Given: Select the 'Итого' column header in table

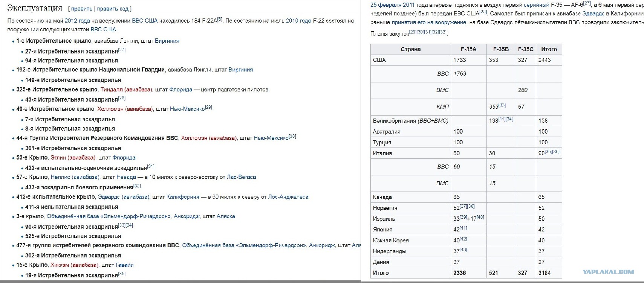Looking at the screenshot, I should tap(549, 49).
